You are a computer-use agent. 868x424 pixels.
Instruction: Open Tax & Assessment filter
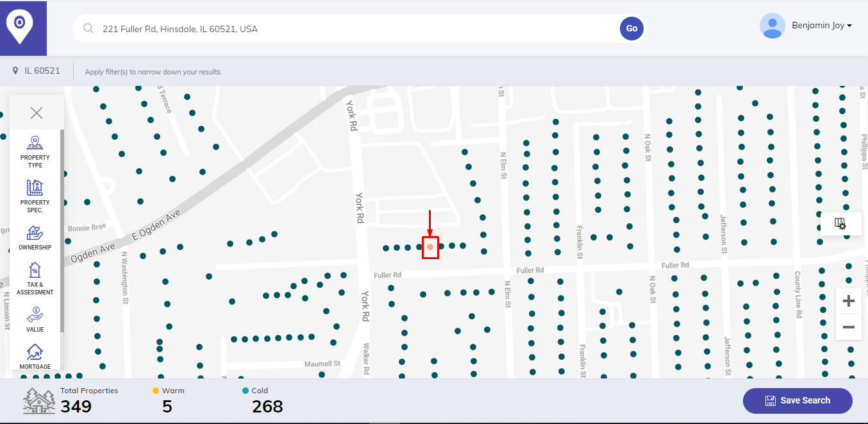click(35, 278)
